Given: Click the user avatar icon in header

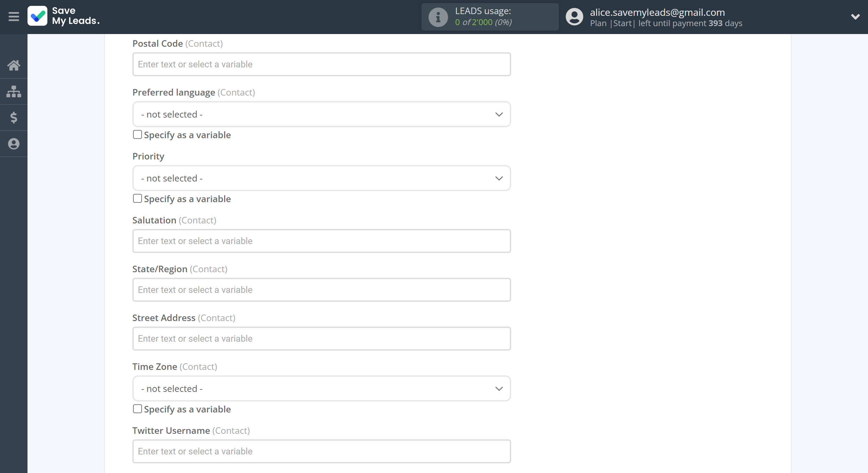Looking at the screenshot, I should (574, 17).
